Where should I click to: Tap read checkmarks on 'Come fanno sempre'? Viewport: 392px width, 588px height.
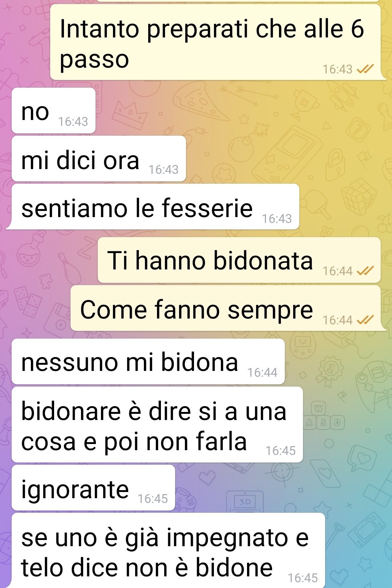365,320
